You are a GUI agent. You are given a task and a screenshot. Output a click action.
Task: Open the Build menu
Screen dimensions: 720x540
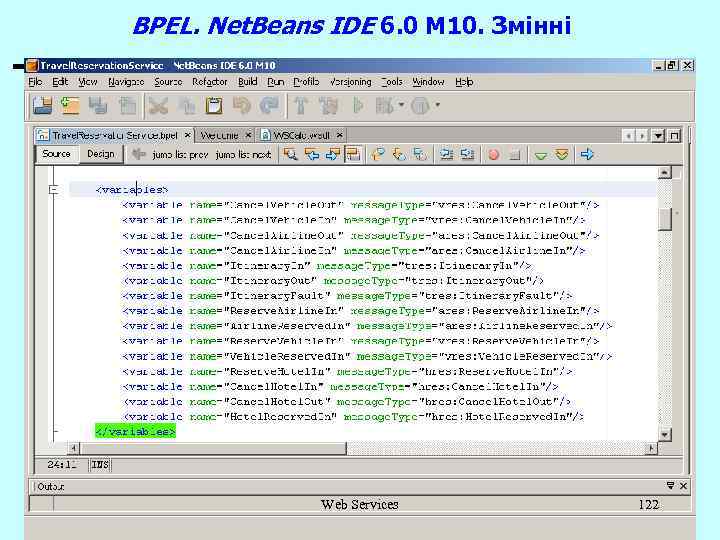pos(248,82)
